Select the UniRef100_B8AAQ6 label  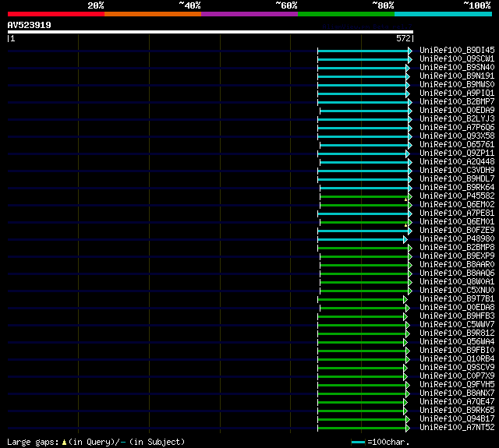click(457, 273)
